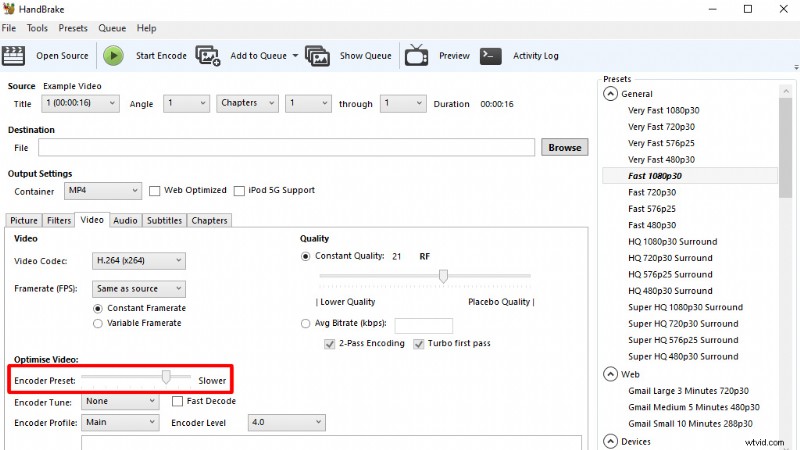Open the Video Codec dropdown

[x=139, y=261]
